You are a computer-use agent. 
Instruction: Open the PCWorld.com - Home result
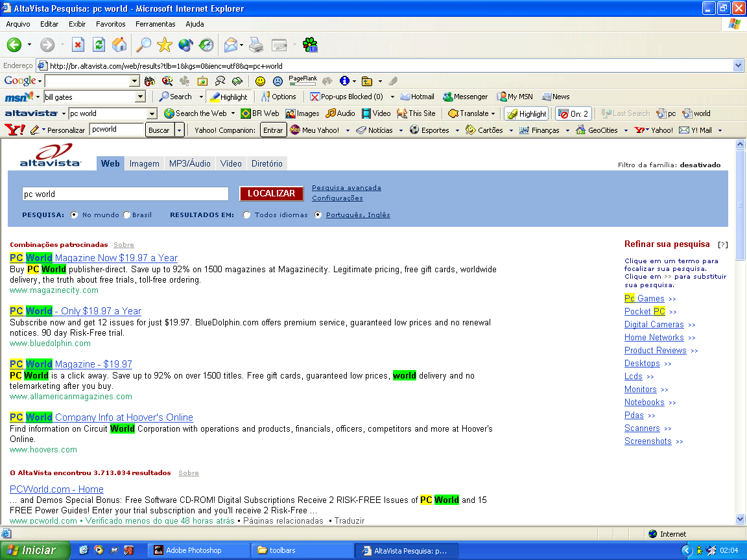(x=56, y=489)
